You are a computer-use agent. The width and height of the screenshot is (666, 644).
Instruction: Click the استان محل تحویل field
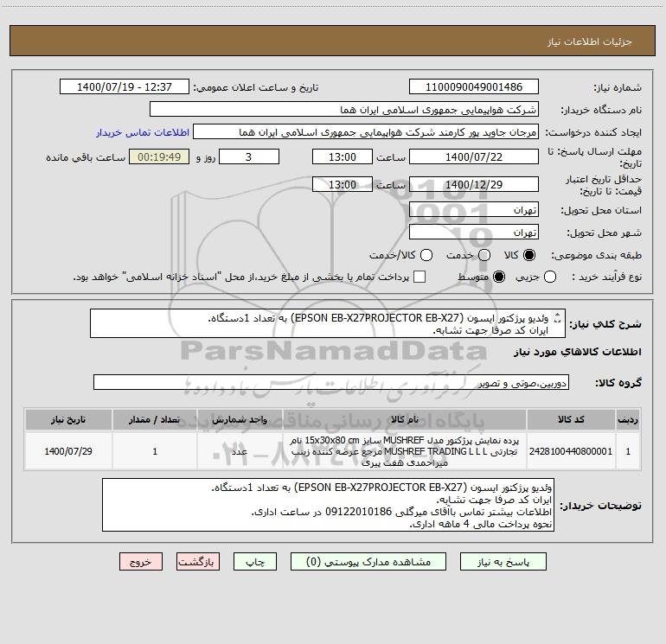[x=474, y=209]
